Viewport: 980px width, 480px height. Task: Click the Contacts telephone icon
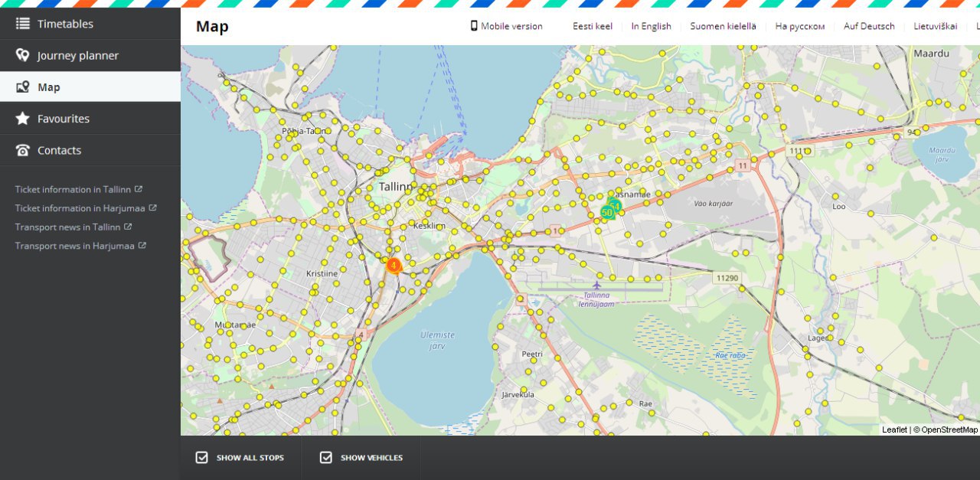click(x=23, y=150)
